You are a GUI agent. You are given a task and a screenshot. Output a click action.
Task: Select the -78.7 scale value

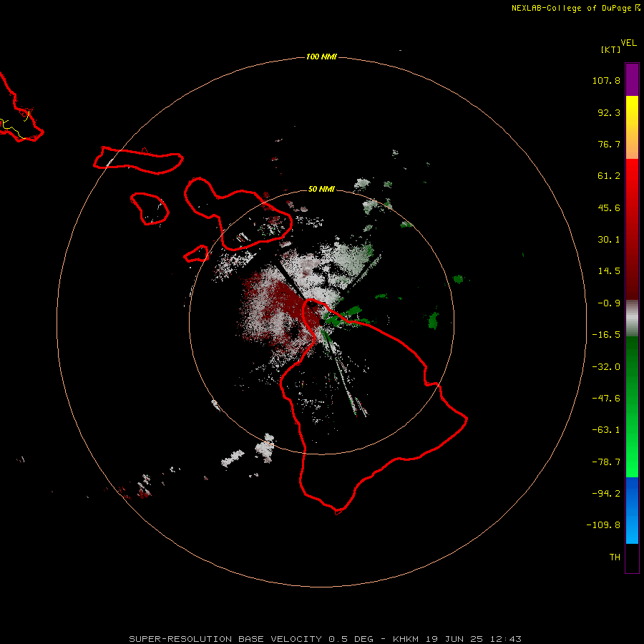pos(606,462)
